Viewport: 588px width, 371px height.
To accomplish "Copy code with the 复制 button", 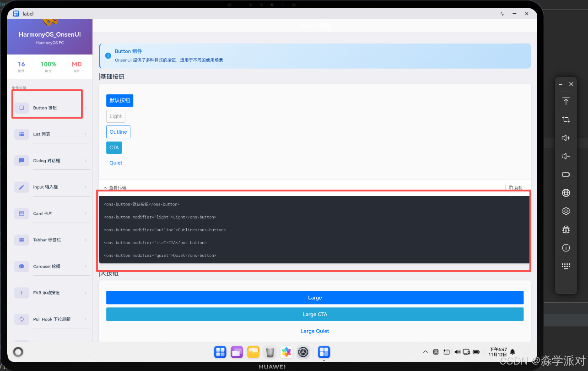I will point(516,188).
